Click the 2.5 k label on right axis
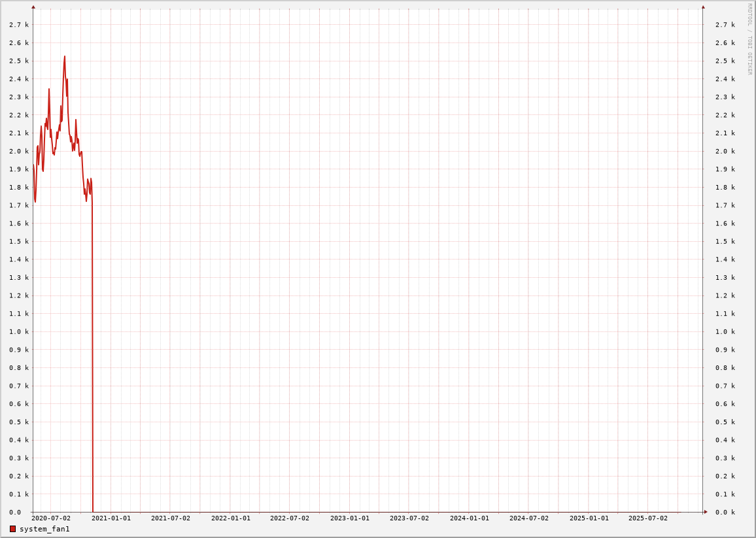The height and width of the screenshot is (538, 756). [725, 61]
